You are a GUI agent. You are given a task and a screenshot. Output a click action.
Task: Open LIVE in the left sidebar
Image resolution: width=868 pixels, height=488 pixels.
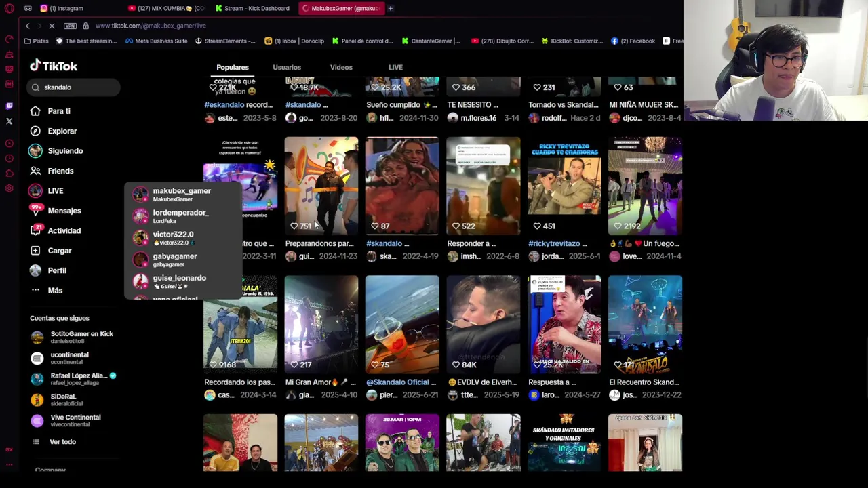click(x=47, y=191)
